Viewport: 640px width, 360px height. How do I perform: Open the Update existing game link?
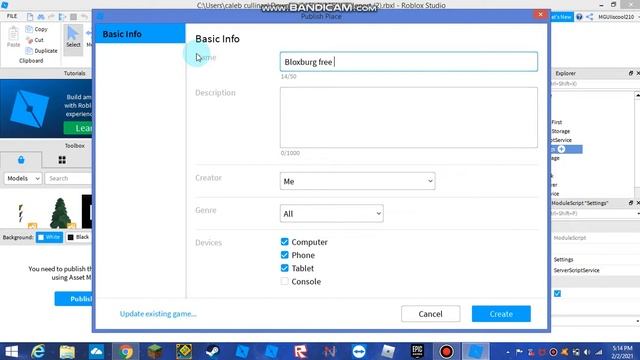158,313
